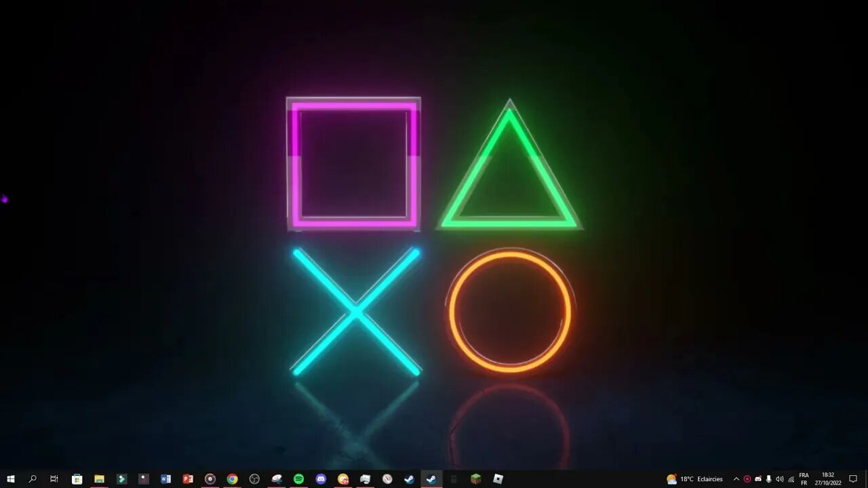Switch the FRA FR keyboard language
Image resolution: width=868 pixels, height=488 pixels.
[x=804, y=479]
